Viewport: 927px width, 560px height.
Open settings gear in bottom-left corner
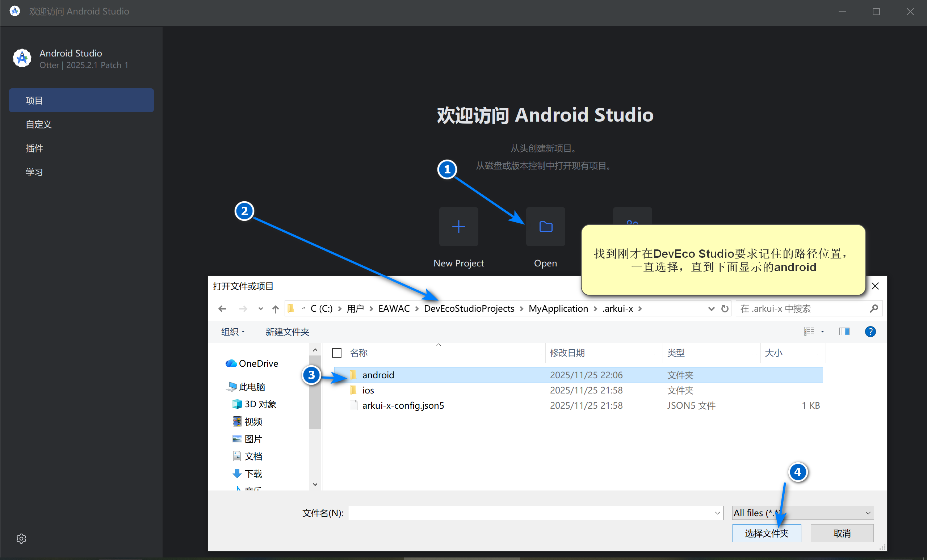tap(21, 538)
